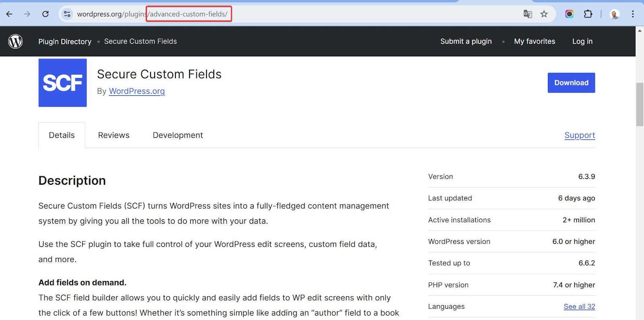644x320 pixels.
Task: Switch to the Reviews tab
Action: (x=114, y=135)
